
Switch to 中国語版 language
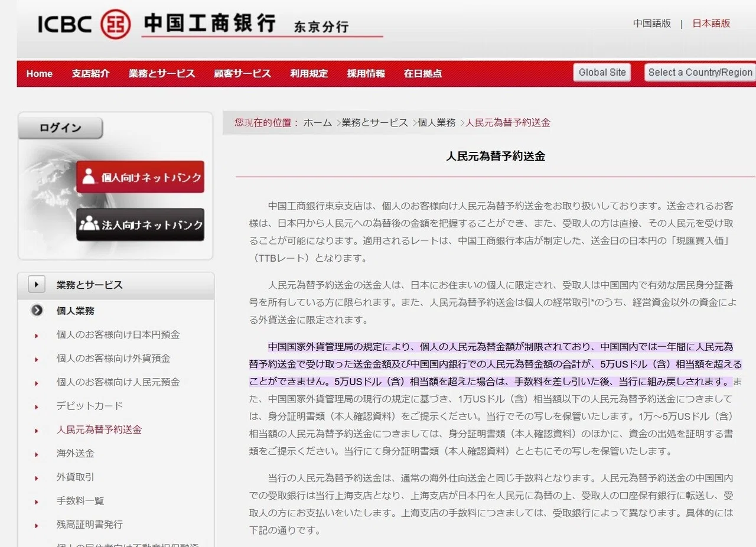tap(652, 24)
